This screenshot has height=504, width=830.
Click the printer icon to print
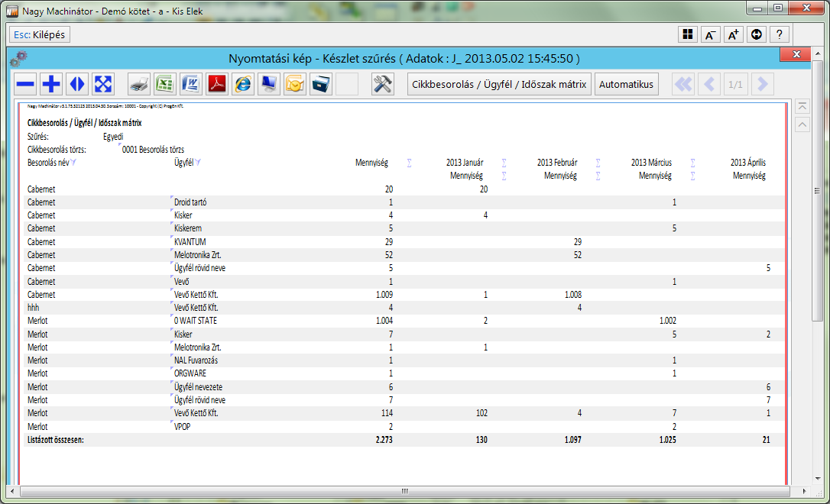click(138, 84)
